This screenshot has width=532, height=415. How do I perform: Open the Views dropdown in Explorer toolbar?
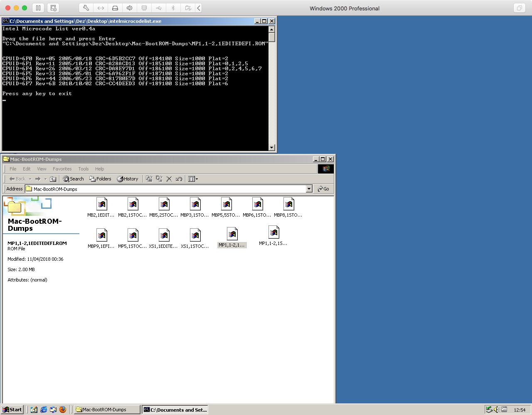[193, 179]
